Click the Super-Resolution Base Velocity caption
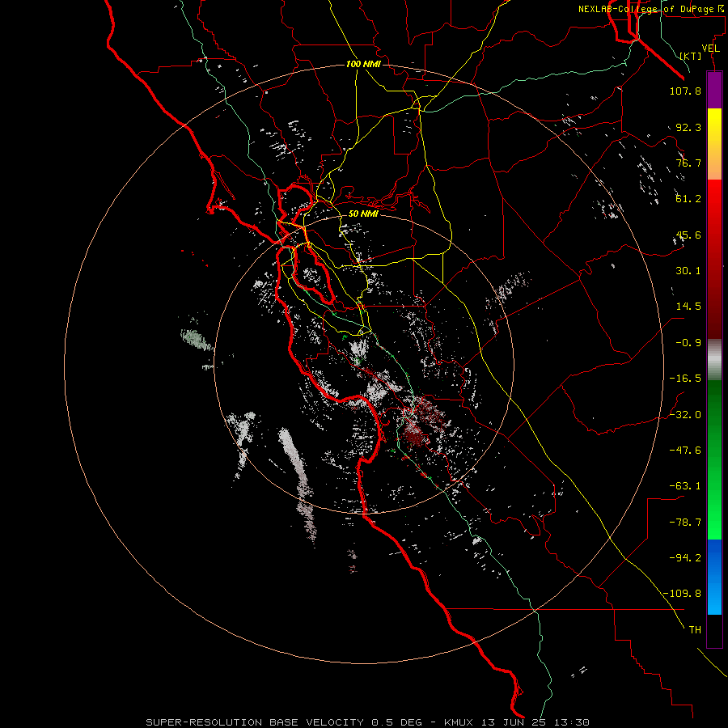This screenshot has width=728, height=728. click(368, 722)
